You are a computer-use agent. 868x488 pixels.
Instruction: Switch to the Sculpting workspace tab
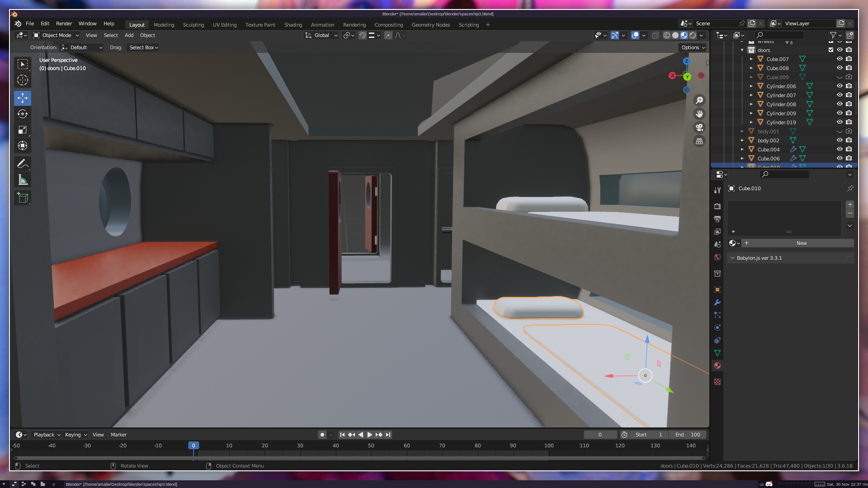(x=193, y=25)
